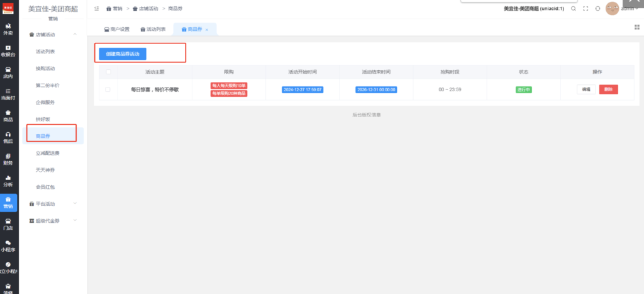Click the red store logo at top-left
The height and width of the screenshot is (294, 644).
8,9
